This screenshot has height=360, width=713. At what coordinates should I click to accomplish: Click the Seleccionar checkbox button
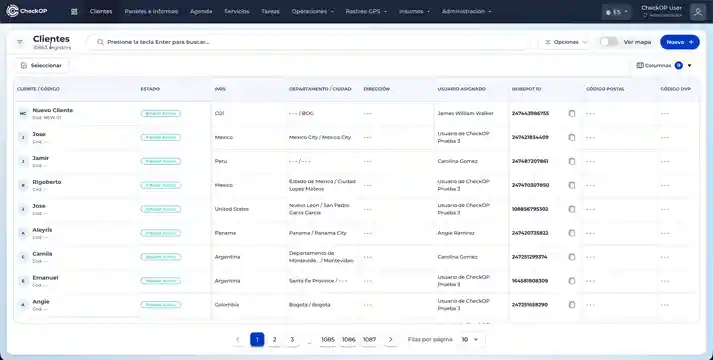point(41,65)
